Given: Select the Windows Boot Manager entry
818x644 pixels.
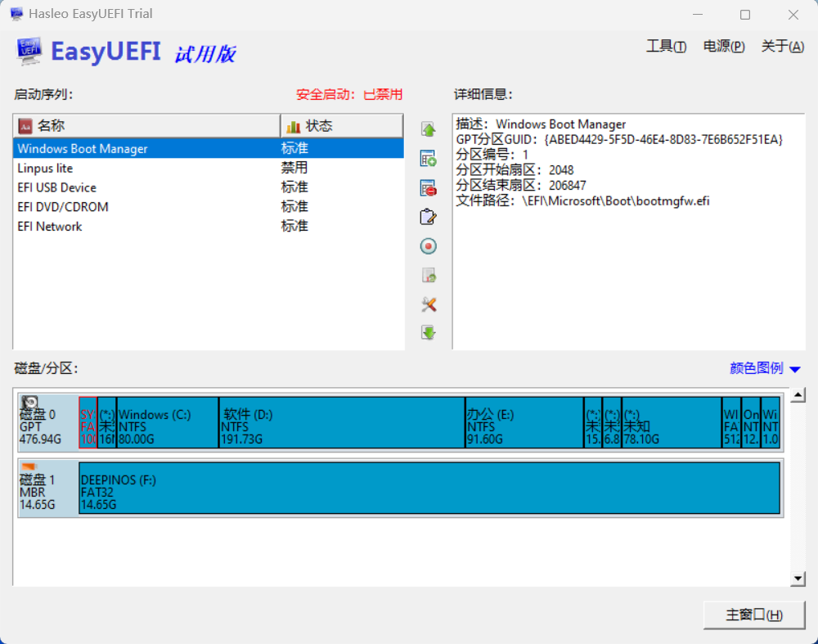Looking at the screenshot, I should [208, 148].
